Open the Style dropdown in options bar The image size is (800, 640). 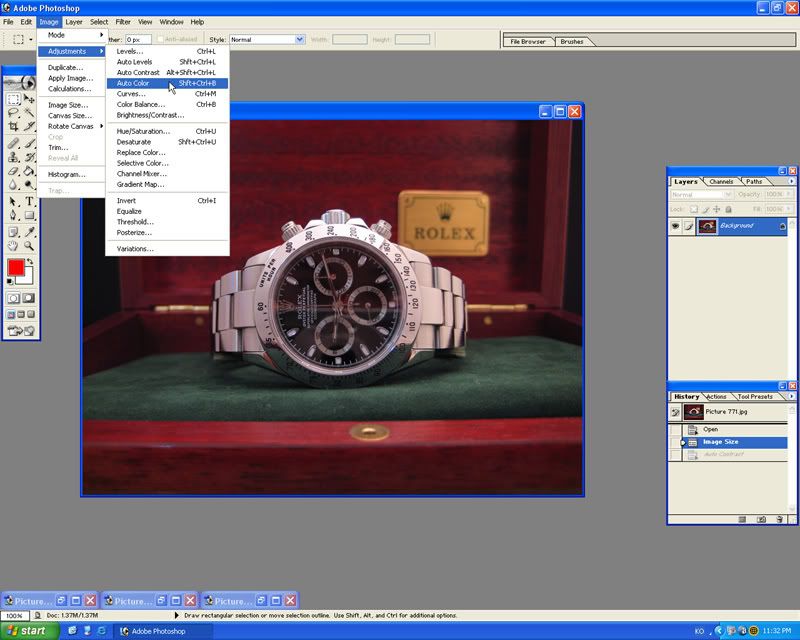(299, 39)
